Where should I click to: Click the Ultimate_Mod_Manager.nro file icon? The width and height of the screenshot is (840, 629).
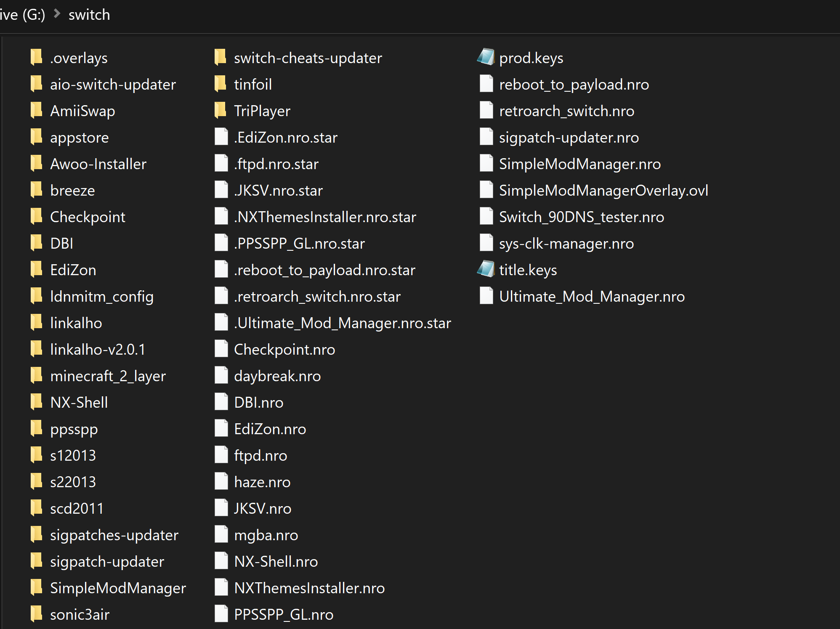pos(486,296)
